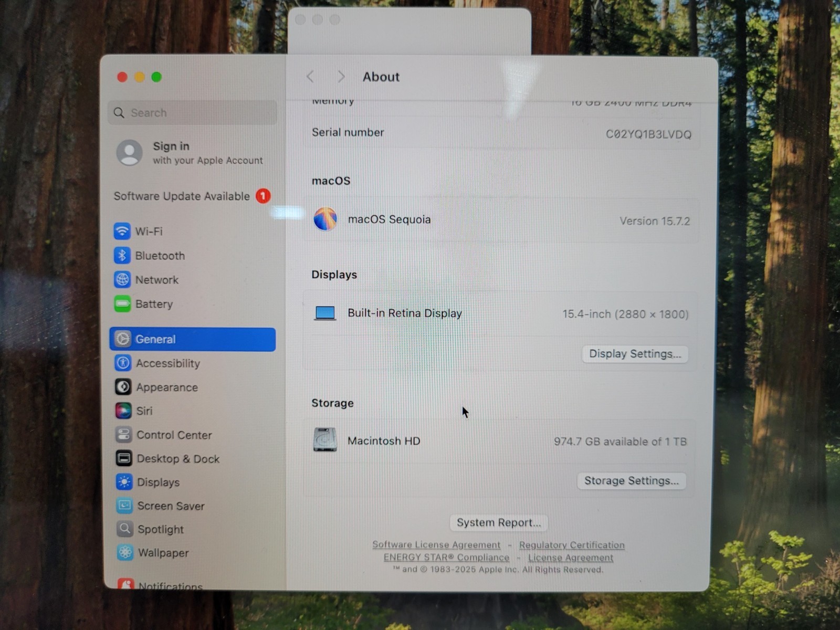
Task: Click the About title in header
Action: (381, 77)
